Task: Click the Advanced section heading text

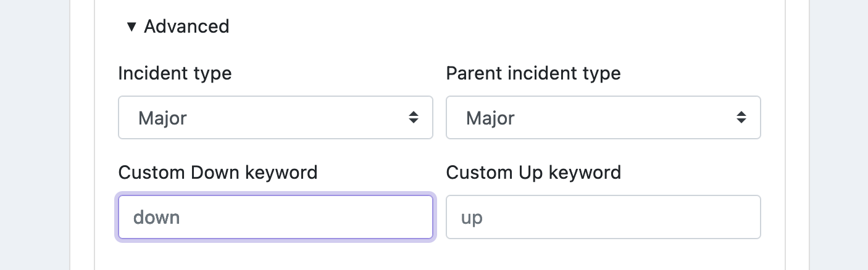Action: click(186, 27)
